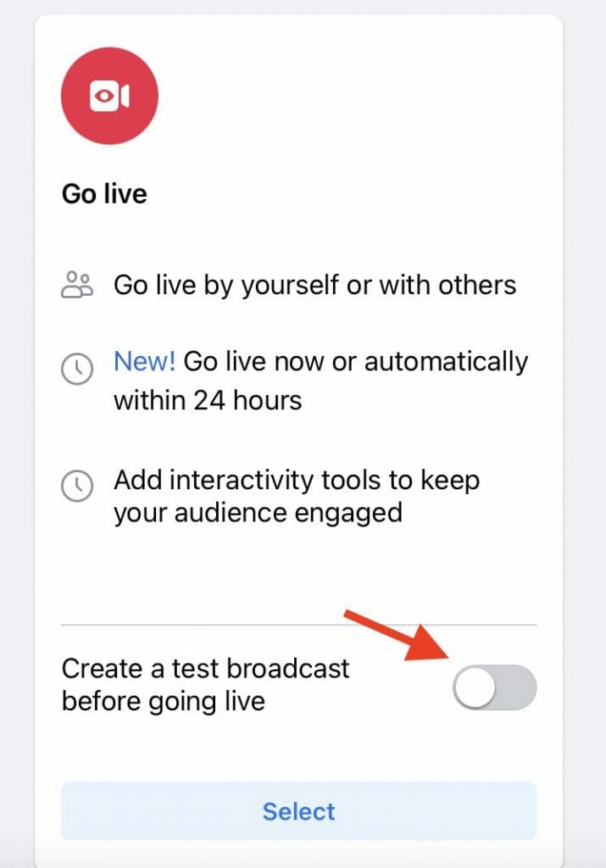Viewport: 606px width, 868px height.
Task: Click Add interactivity tools to keep text
Action: click(x=297, y=480)
